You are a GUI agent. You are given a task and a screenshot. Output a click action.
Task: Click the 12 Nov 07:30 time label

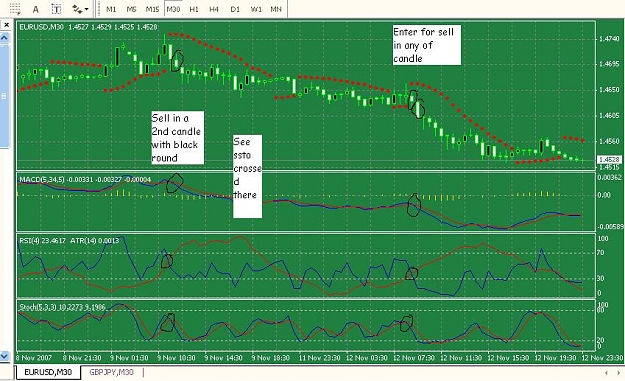coord(414,357)
